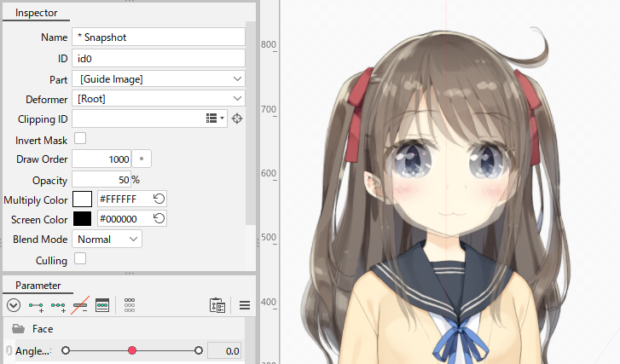Select the Inspector tab
Viewport: 620px width, 364px height.
click(37, 13)
